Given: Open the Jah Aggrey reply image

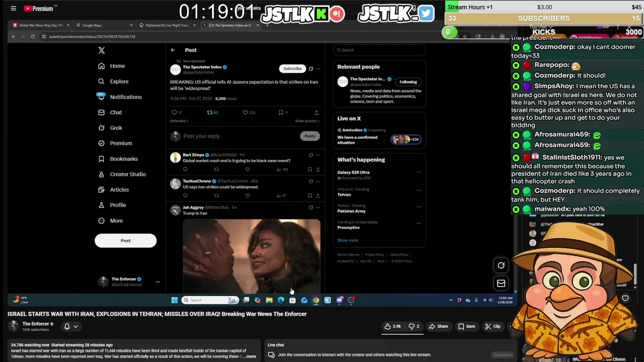Looking at the screenshot, I should point(252,256).
